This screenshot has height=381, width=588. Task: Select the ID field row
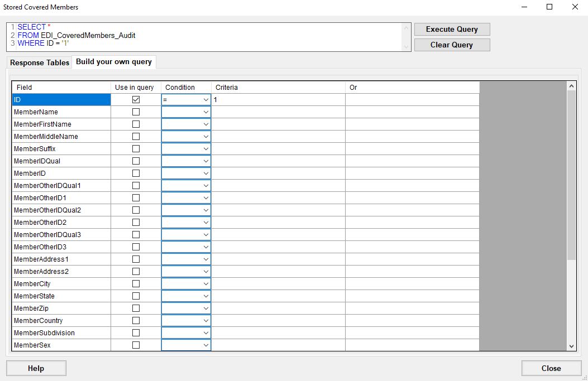coord(61,100)
